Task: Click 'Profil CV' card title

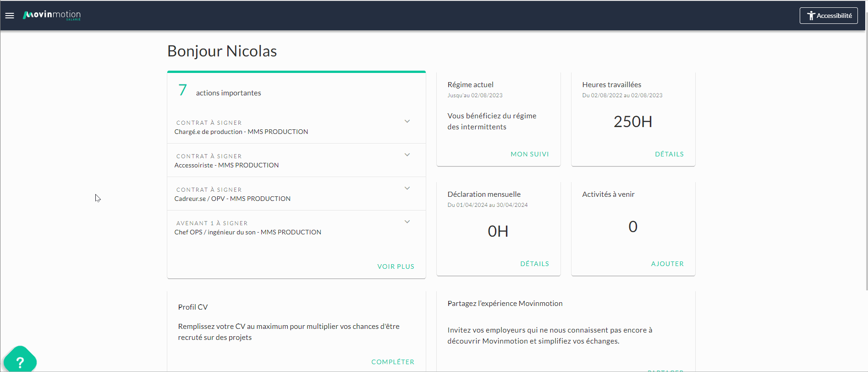Action: tap(193, 307)
